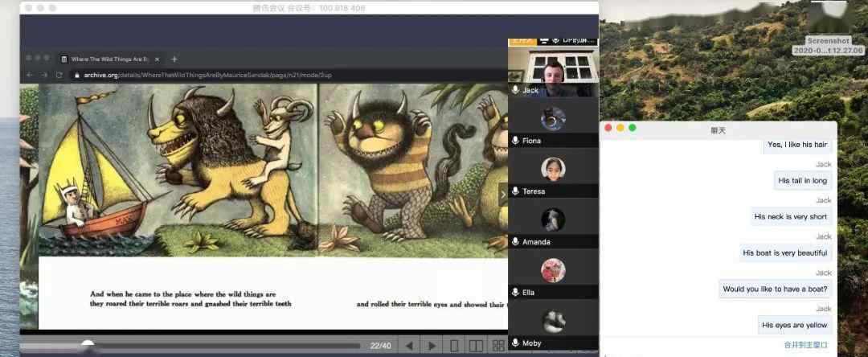Screen dimensions: 868x357
Task: Click chat message 'His tail in long'
Action: click(802, 180)
